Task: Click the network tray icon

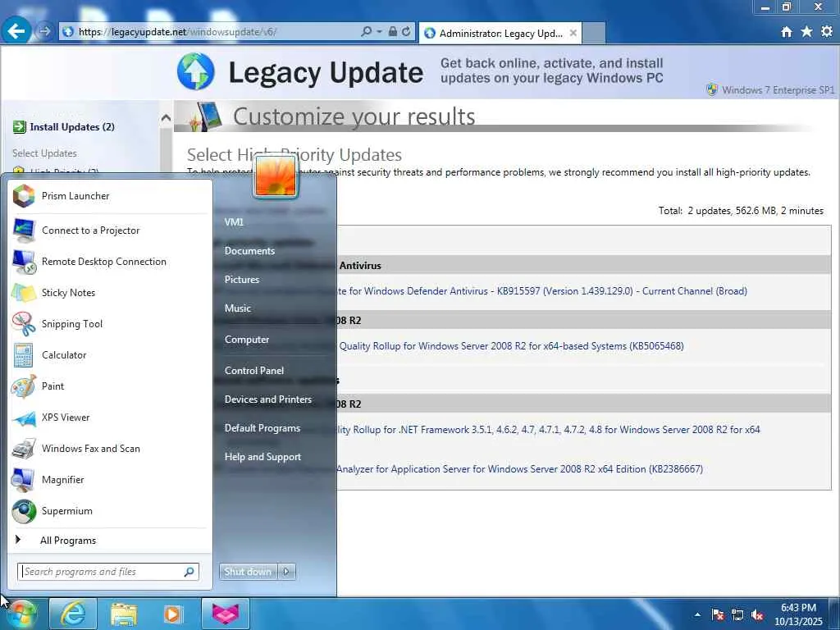Action: (x=737, y=614)
